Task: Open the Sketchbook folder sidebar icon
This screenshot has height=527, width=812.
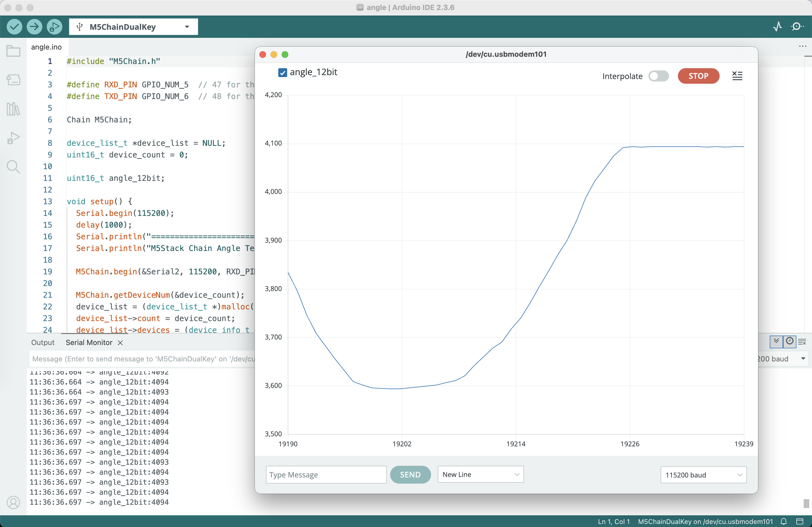Action: 13,51
